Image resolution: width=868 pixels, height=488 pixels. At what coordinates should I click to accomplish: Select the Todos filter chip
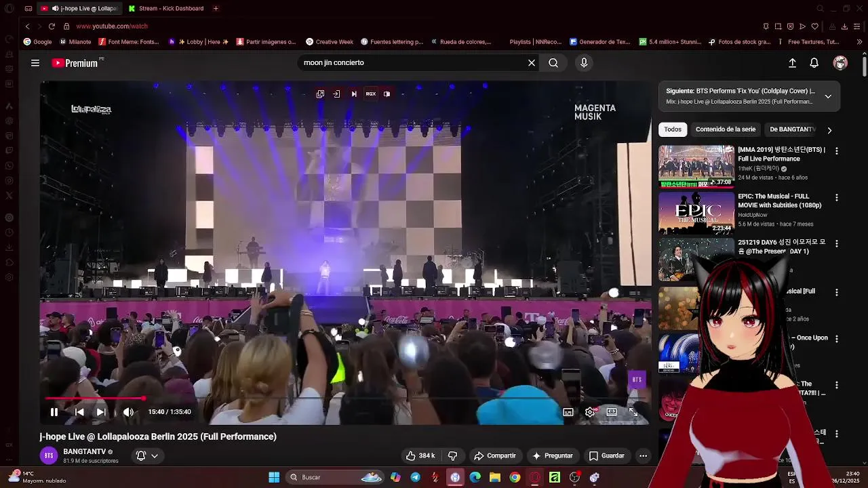[673, 129]
